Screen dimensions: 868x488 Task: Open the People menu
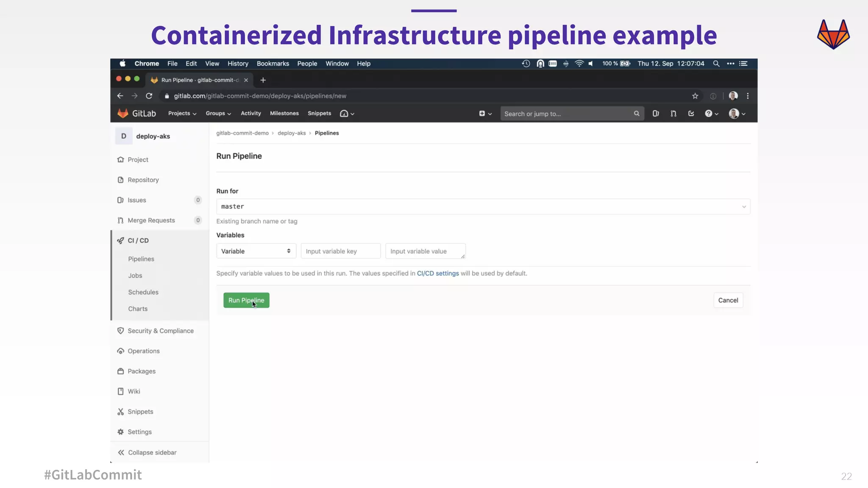tap(307, 64)
